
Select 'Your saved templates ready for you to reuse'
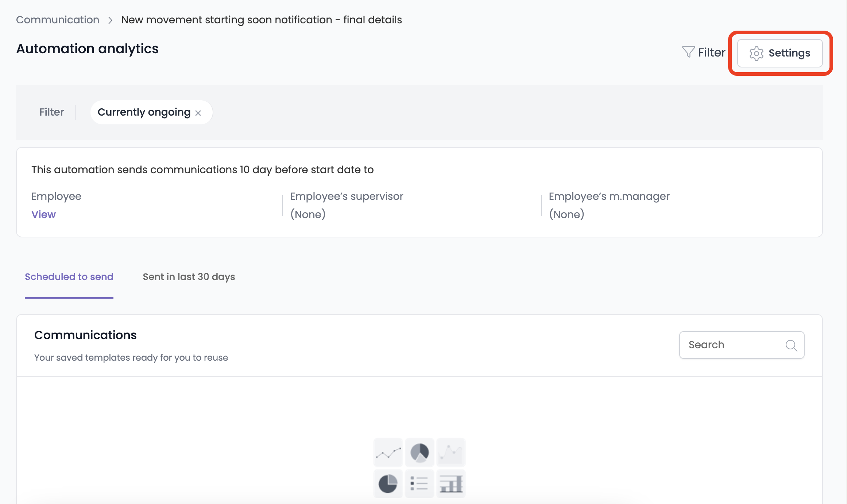tap(131, 358)
